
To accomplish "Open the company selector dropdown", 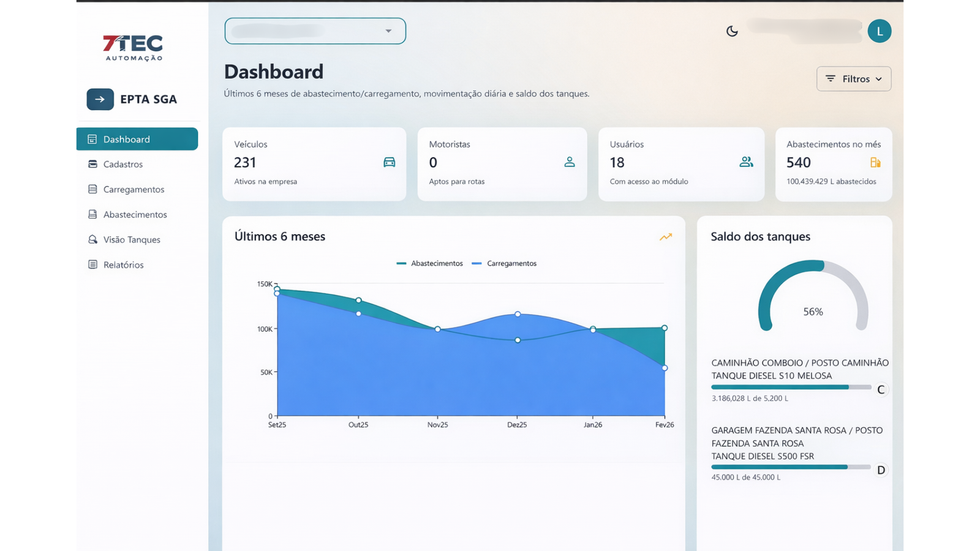I will [x=315, y=31].
